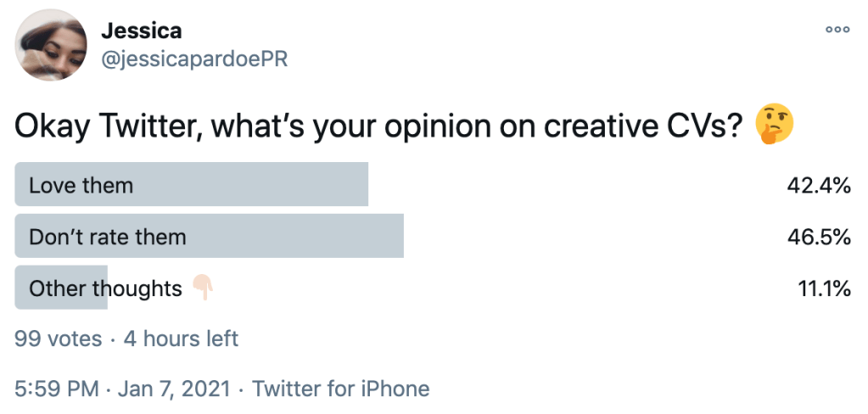Click the Jessica display name

tap(141, 31)
